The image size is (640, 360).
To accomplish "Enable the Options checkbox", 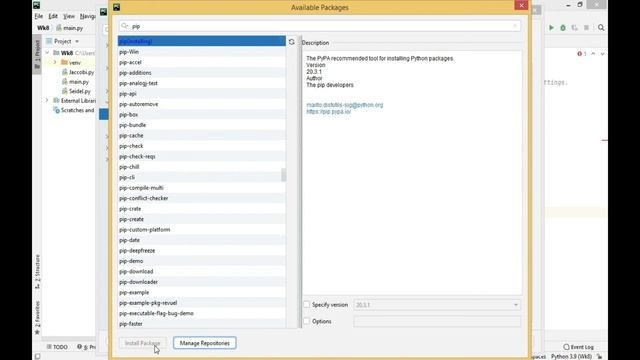I will (307, 321).
